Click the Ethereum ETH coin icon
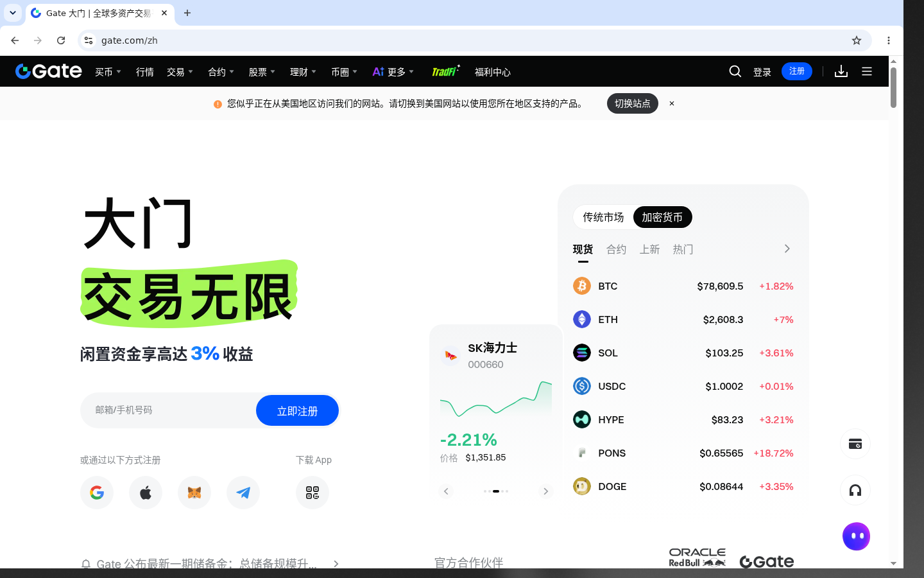924x578 pixels. (x=582, y=319)
